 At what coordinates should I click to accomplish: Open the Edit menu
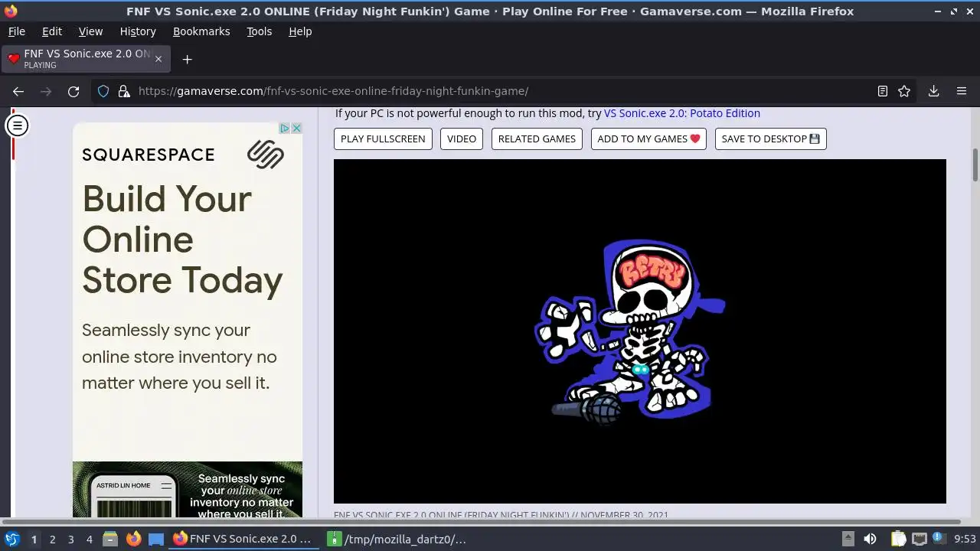click(x=52, y=31)
